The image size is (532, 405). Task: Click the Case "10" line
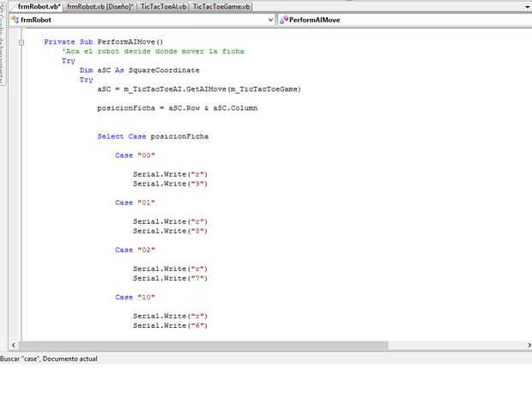click(135, 297)
